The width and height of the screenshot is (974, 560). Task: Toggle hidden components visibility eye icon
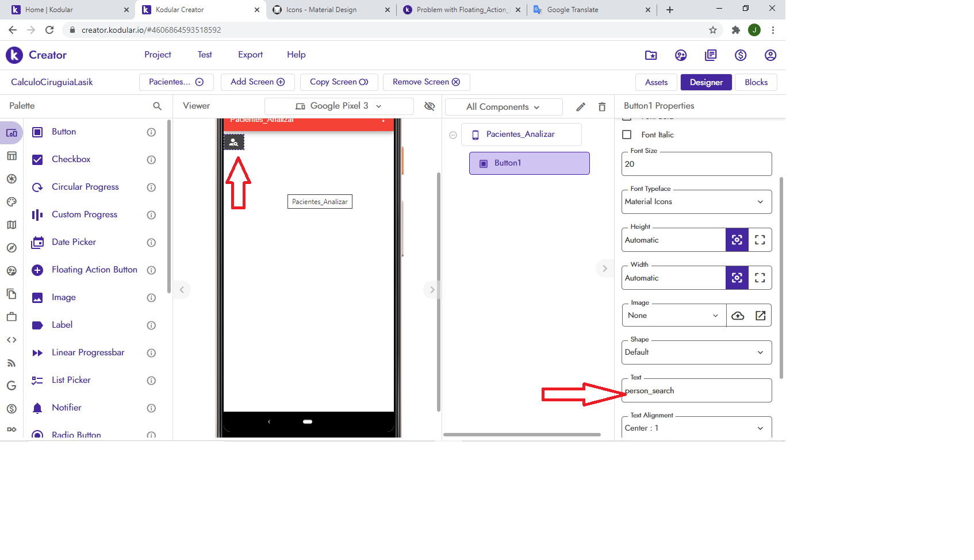[429, 106]
